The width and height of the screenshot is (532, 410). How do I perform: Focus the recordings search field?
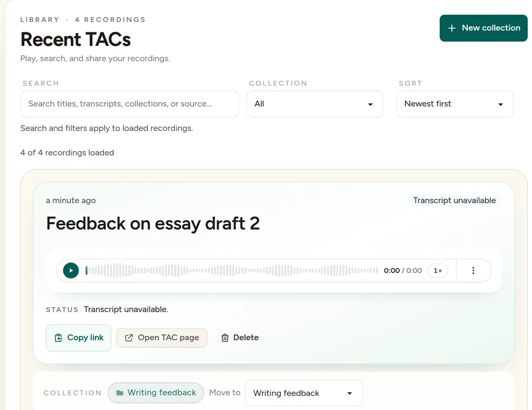click(129, 104)
